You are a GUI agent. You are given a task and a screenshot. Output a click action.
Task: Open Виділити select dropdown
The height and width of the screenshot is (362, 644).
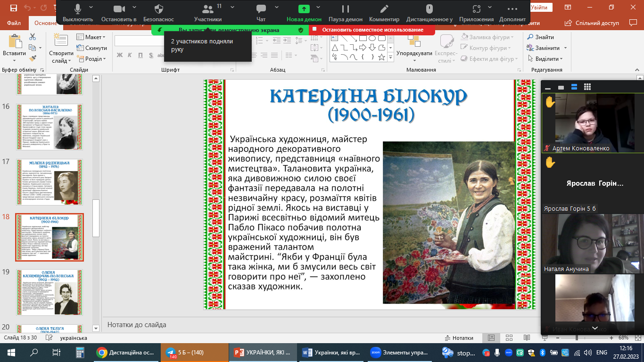pyautogui.click(x=545, y=59)
